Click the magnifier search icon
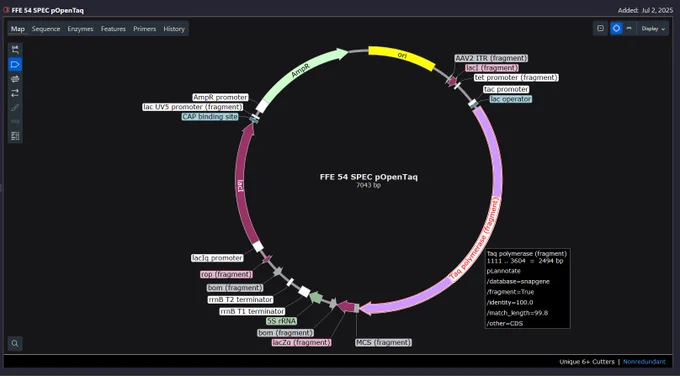 15,343
